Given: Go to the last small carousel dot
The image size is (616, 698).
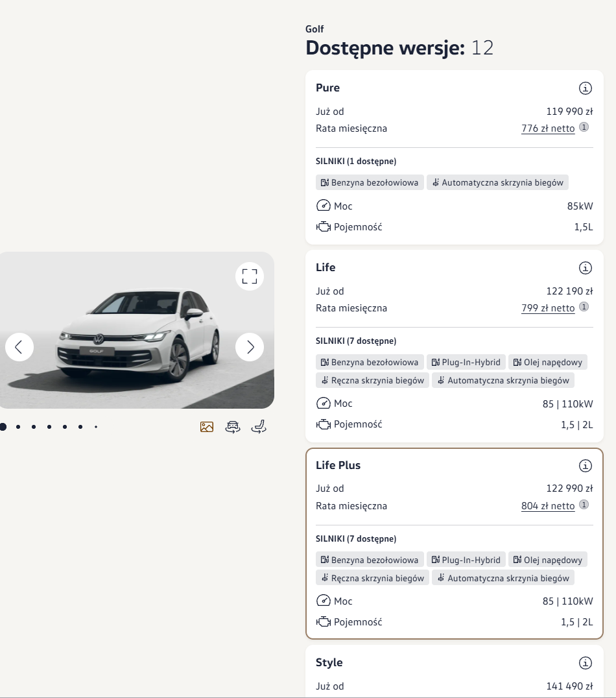Looking at the screenshot, I should [96, 427].
